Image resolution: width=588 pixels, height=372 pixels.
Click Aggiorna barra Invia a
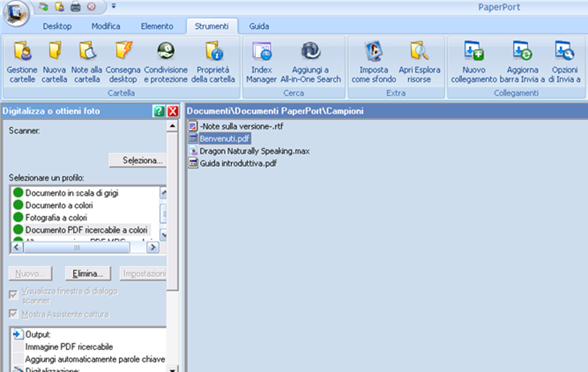522,62
